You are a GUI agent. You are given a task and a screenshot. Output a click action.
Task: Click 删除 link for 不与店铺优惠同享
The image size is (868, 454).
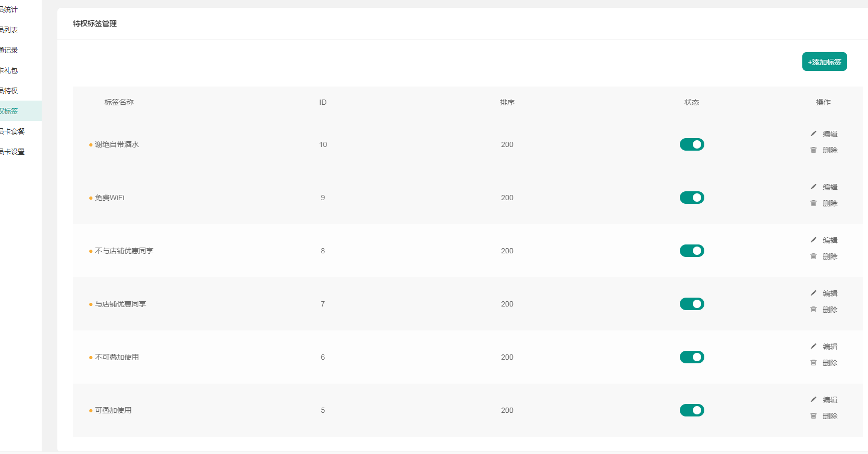[x=830, y=256]
